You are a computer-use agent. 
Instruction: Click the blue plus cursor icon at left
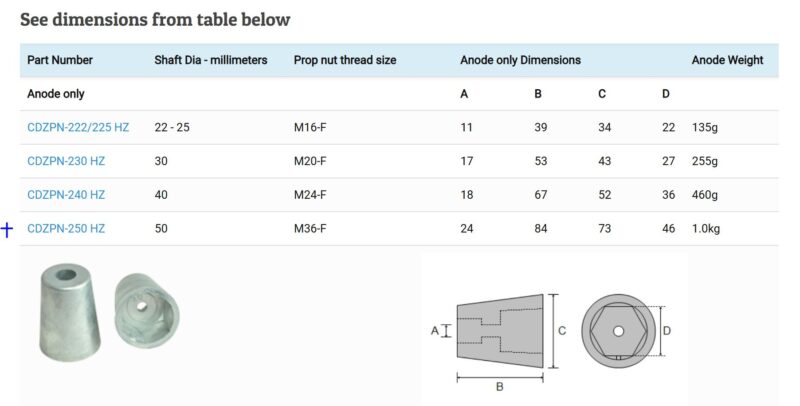tap(7, 230)
